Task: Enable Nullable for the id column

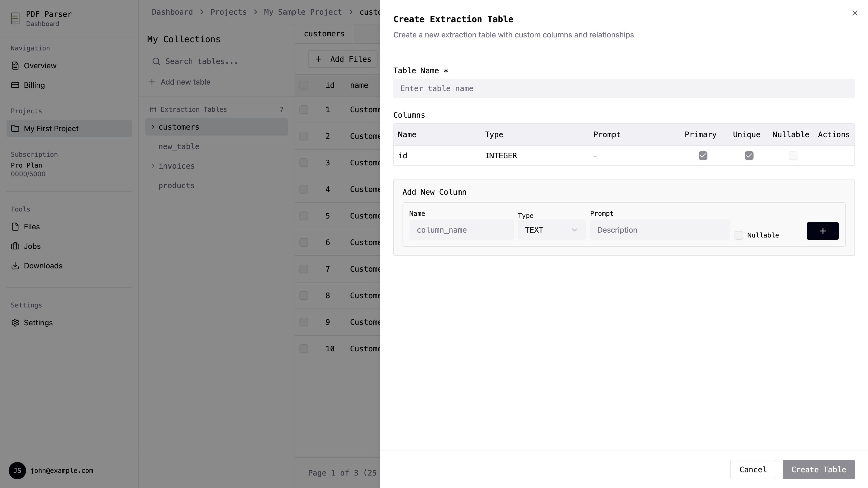Action: click(793, 156)
